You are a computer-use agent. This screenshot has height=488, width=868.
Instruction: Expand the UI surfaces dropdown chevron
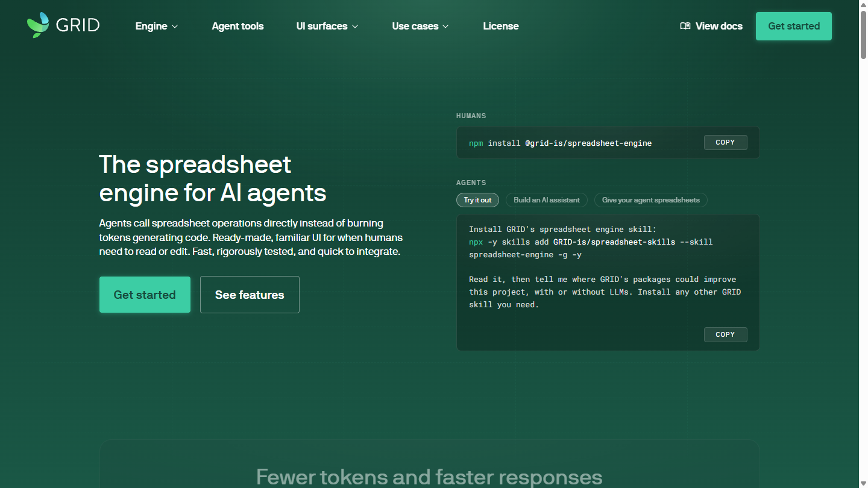(355, 27)
